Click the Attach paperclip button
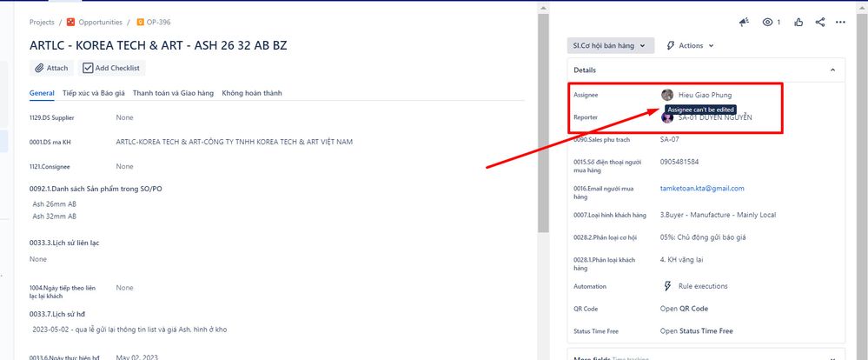The image size is (868, 360). click(51, 68)
